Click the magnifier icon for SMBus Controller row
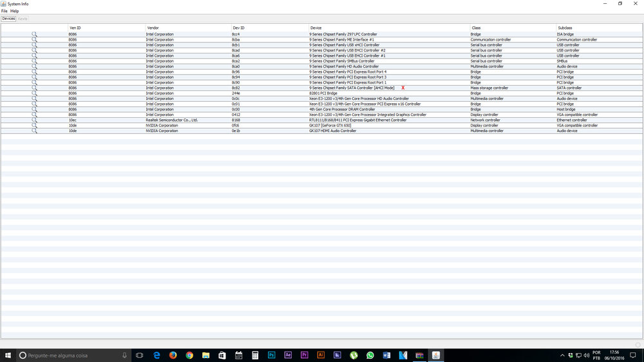 pyautogui.click(x=34, y=61)
